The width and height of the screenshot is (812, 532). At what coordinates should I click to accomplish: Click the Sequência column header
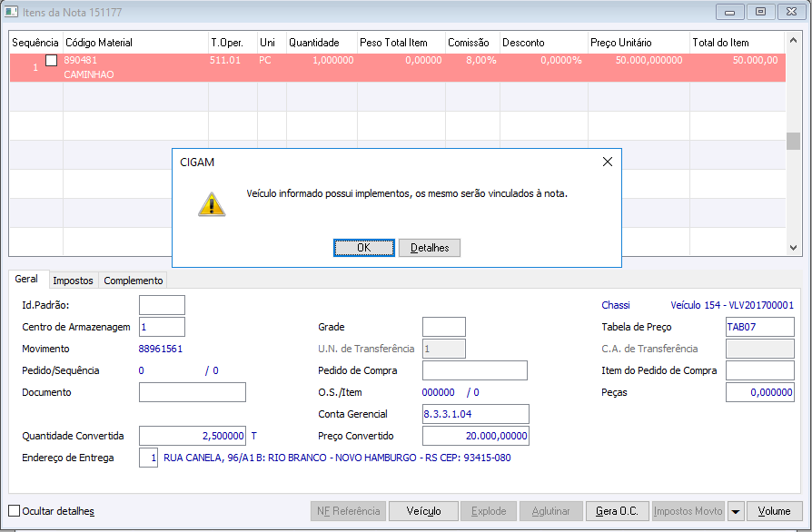tap(35, 43)
